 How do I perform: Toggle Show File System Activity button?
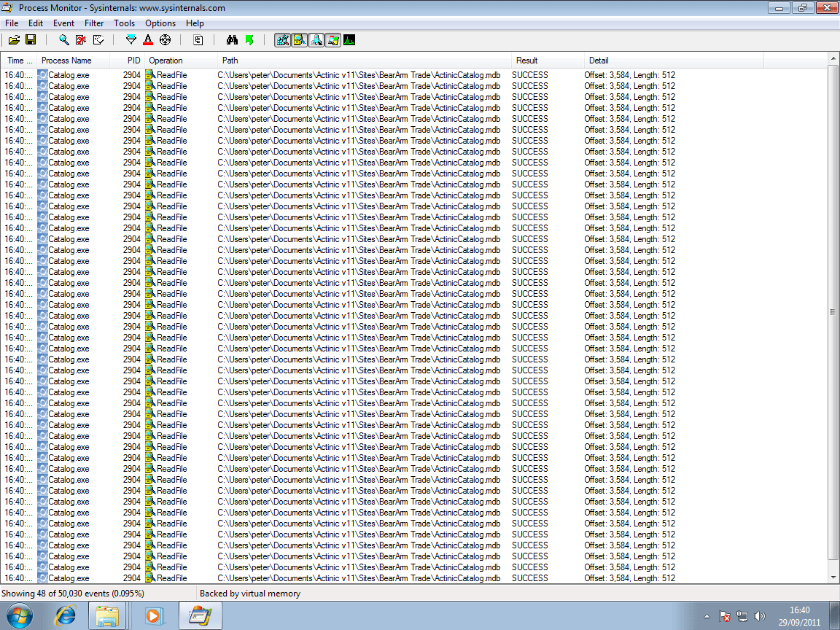[x=299, y=40]
